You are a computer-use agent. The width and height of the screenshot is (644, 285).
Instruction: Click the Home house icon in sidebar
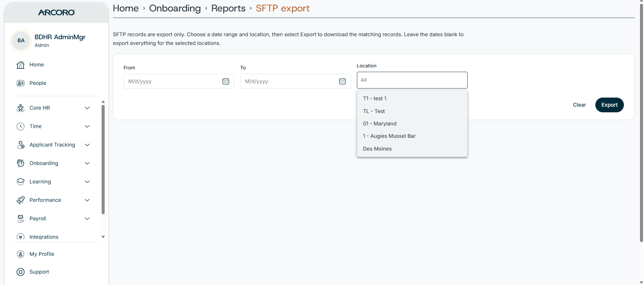(20, 65)
